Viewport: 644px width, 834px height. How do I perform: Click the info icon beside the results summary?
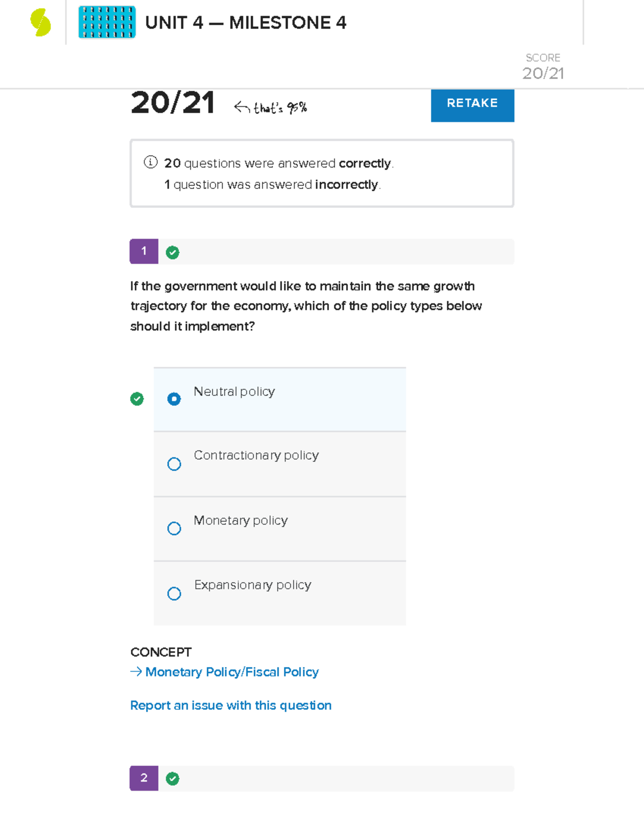click(x=150, y=162)
